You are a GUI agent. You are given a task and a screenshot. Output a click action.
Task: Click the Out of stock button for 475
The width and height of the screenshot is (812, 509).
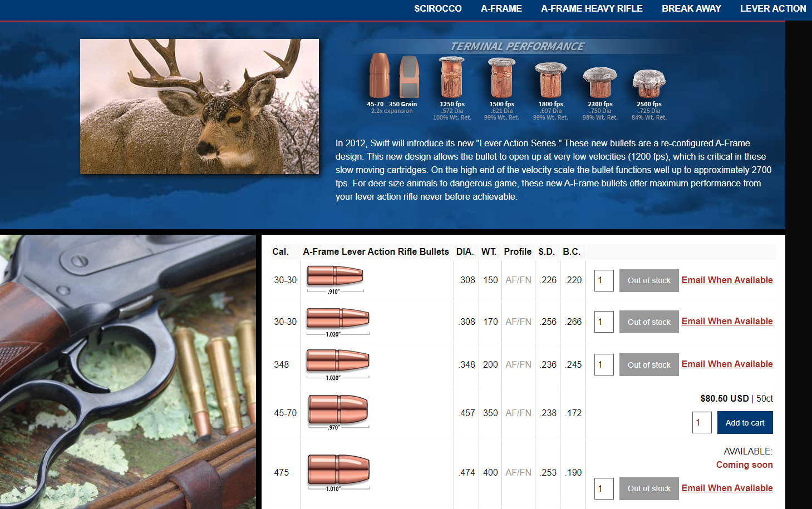point(649,488)
